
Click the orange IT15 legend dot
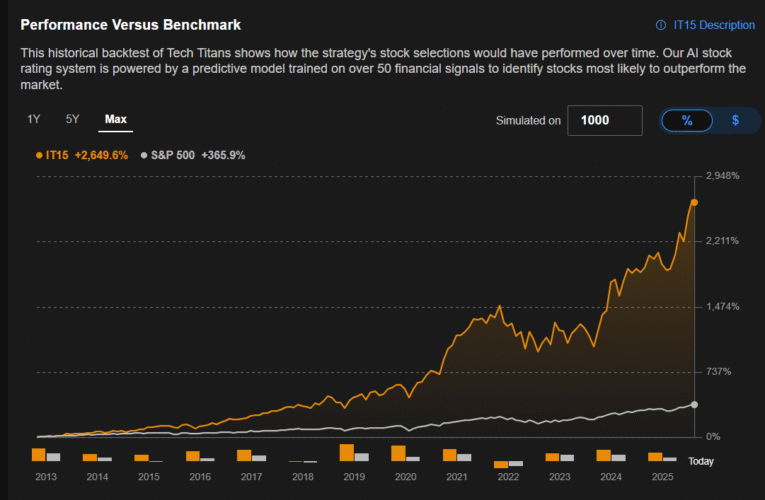pos(39,155)
